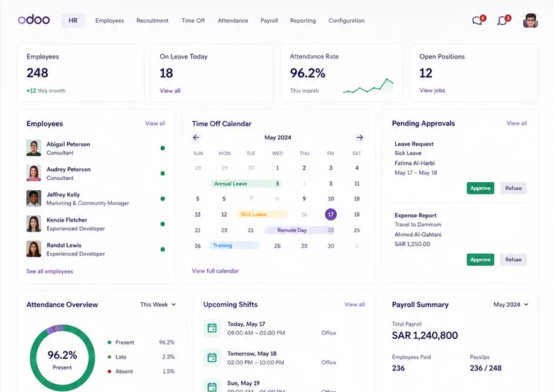Select the Training calendar event
The width and height of the screenshot is (554, 392).
pyautogui.click(x=235, y=245)
